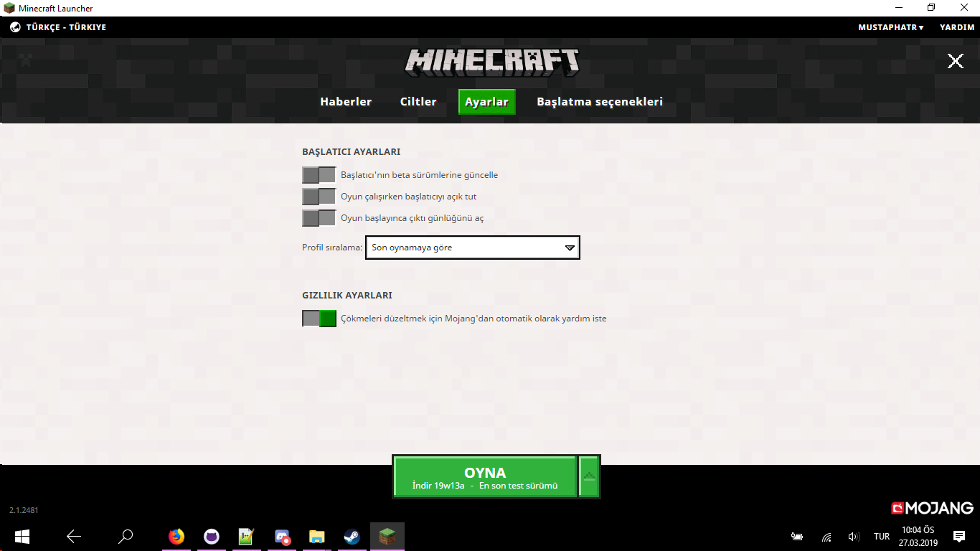Open the MUSTAPHATR account menu
Screen dimensions: 980x551
click(x=890, y=27)
